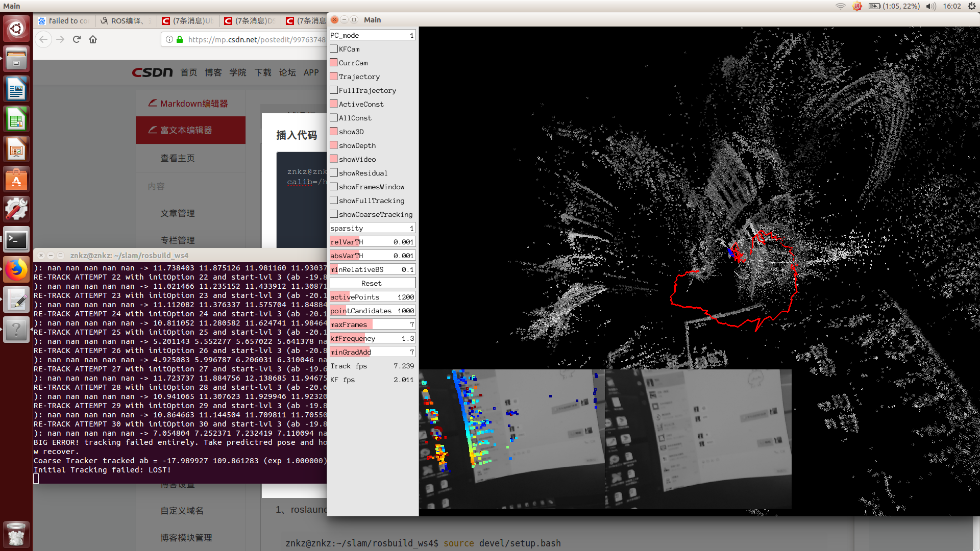Adjust the activePoints slider
Image resolution: width=980 pixels, height=551 pixels.
(x=372, y=297)
